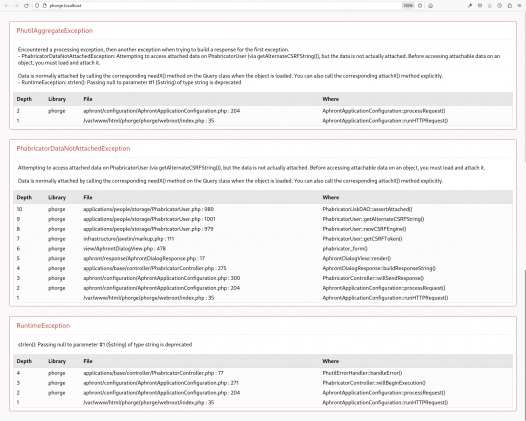Click AphrontDialogResponse::buildResponseString() cell
Viewport: 526px width, 421px height.
pos(379,268)
